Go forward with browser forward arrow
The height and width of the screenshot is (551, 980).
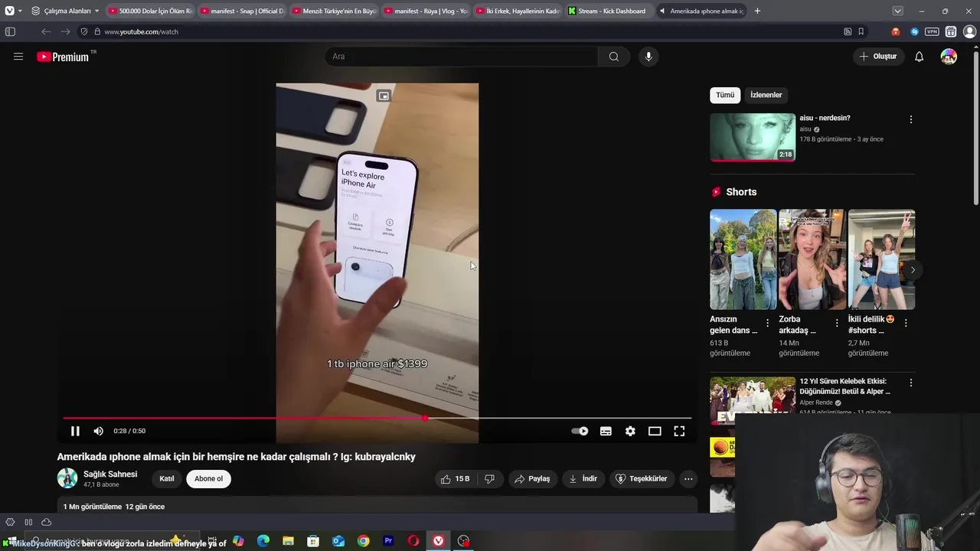(x=66, y=31)
